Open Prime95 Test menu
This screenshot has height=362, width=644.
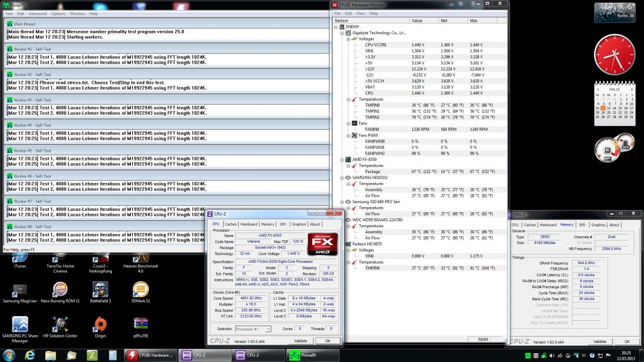pos(9,14)
